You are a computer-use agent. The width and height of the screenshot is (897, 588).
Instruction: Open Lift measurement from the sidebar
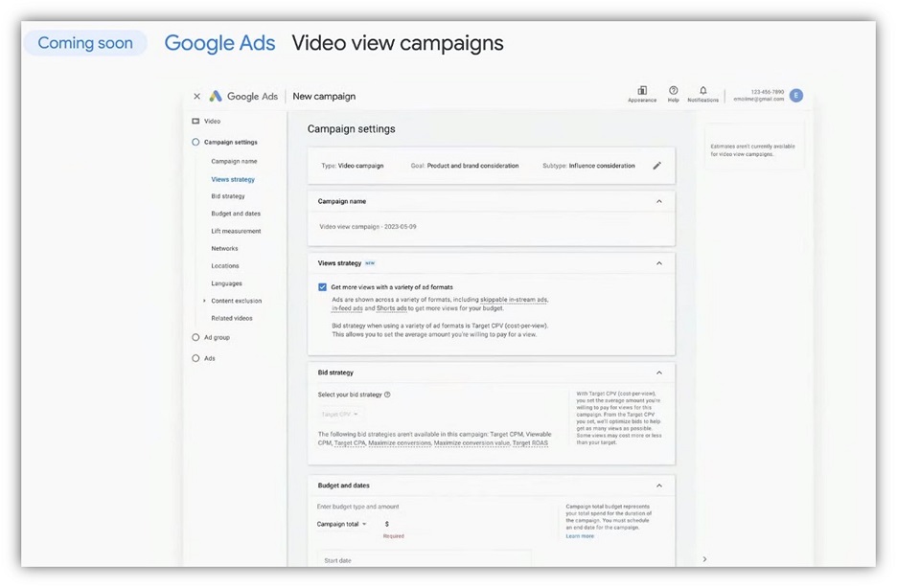point(237,231)
